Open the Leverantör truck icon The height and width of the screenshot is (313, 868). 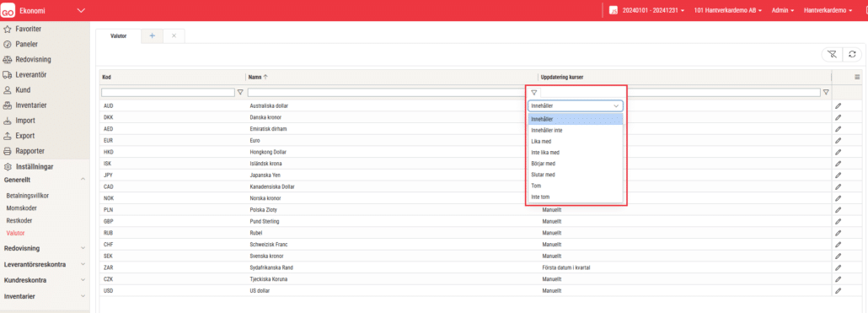click(x=8, y=75)
